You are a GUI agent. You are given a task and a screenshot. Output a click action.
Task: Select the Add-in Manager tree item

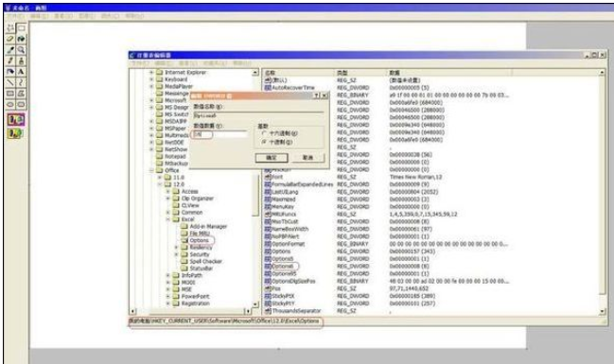pos(208,226)
